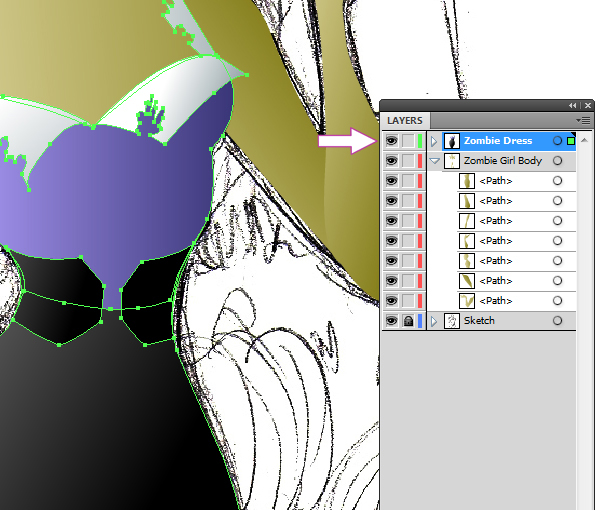The width and height of the screenshot is (600, 510).
Task: Expand the Sketch layer
Action: coord(434,321)
